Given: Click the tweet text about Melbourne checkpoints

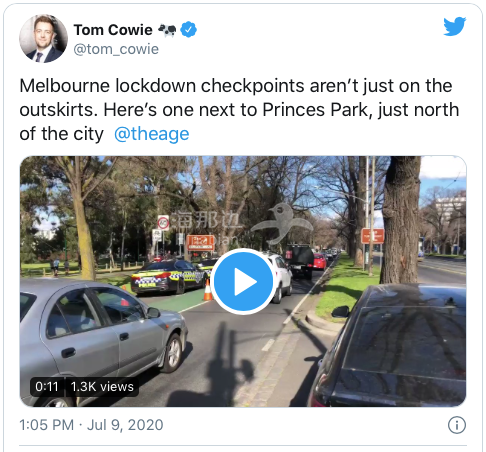Looking at the screenshot, I should [x=239, y=110].
